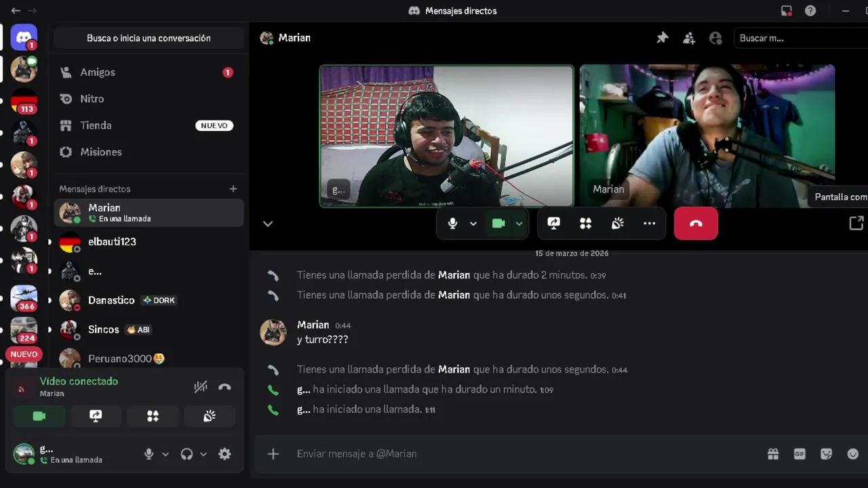Screen dimensions: 868x488
Task: Click Buscar messages search field
Action: point(800,38)
